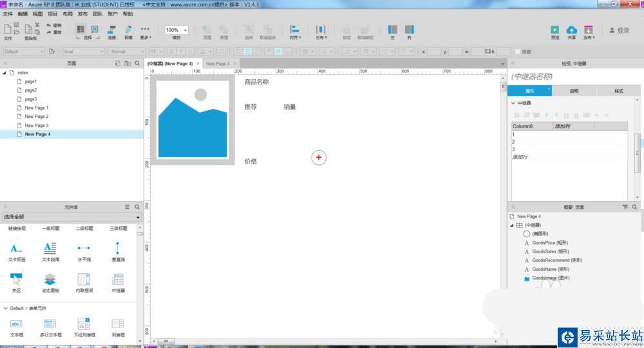This screenshot has width=644, height=348.
Task: Select the Hot Spot (热区) widget
Action: click(x=17, y=283)
